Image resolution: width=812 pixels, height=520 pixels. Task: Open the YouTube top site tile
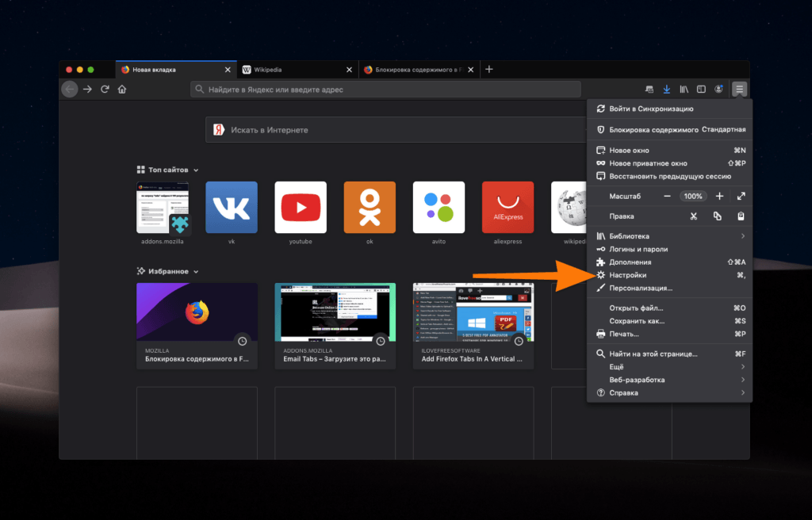tap(301, 207)
